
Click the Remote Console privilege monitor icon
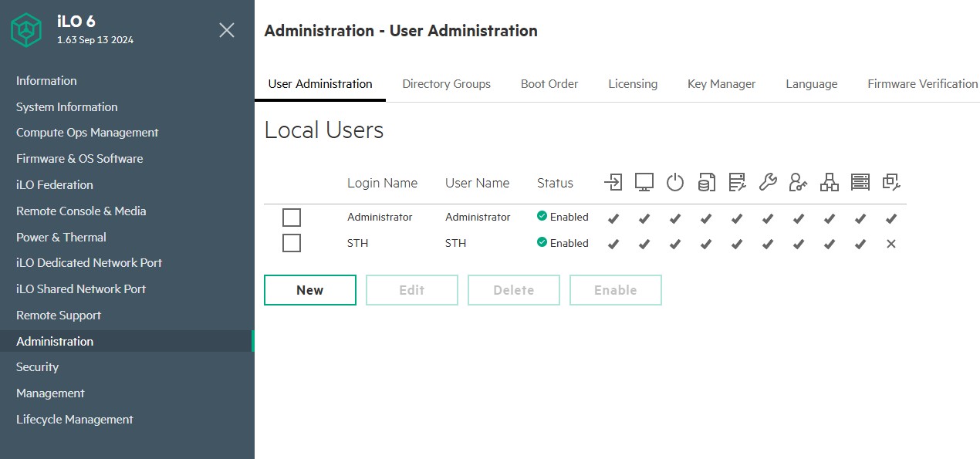pos(644,182)
